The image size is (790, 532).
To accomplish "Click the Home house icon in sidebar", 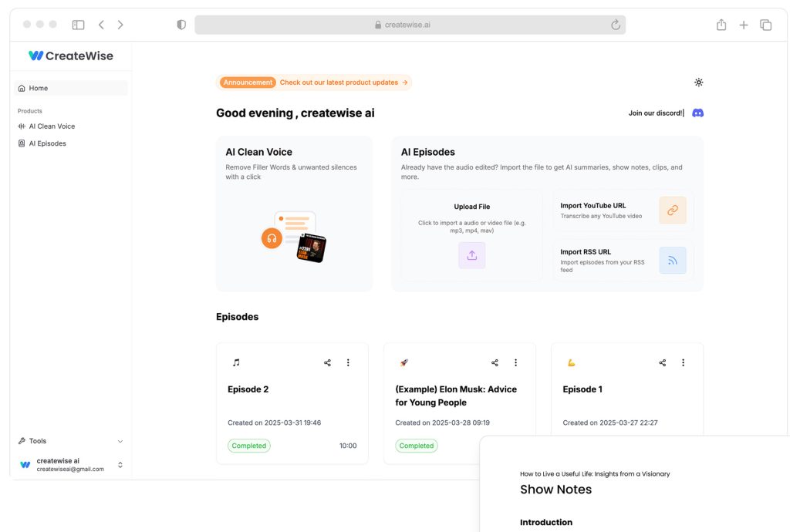I will pyautogui.click(x=22, y=88).
